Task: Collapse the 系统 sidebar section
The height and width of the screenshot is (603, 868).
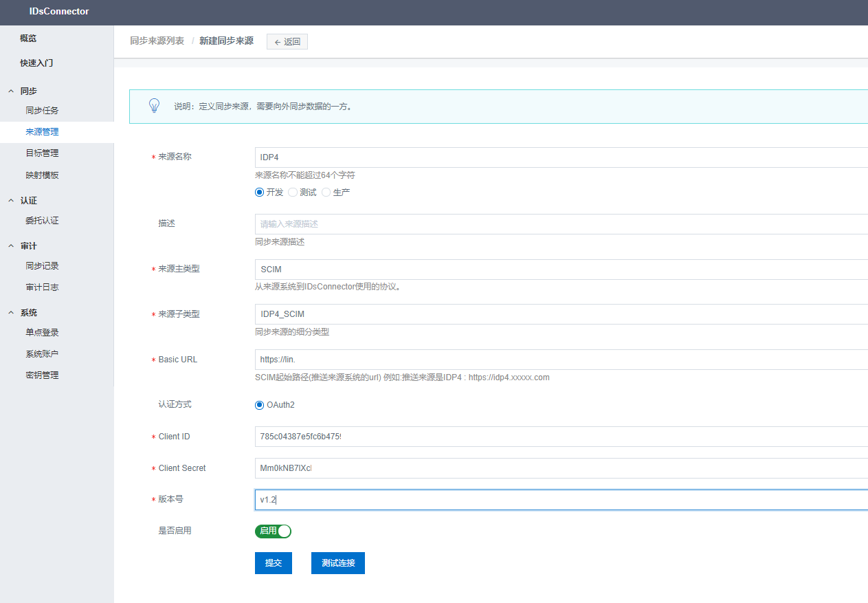Action: pos(11,313)
